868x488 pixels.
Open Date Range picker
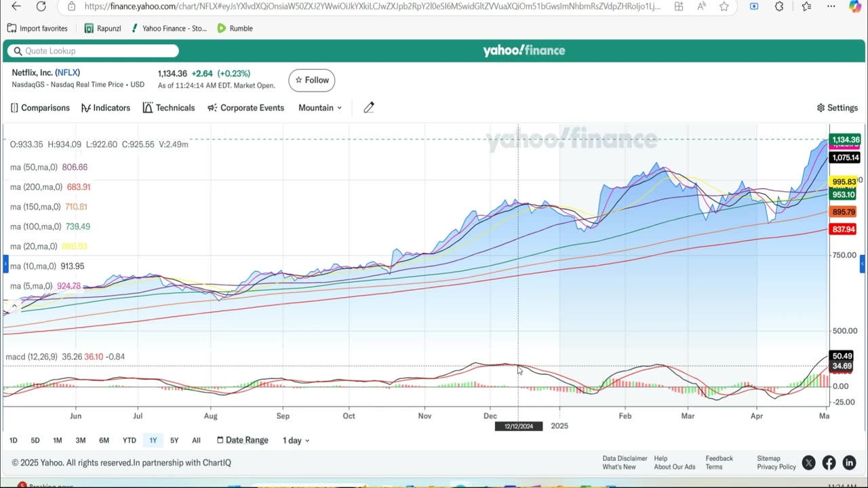click(x=242, y=441)
